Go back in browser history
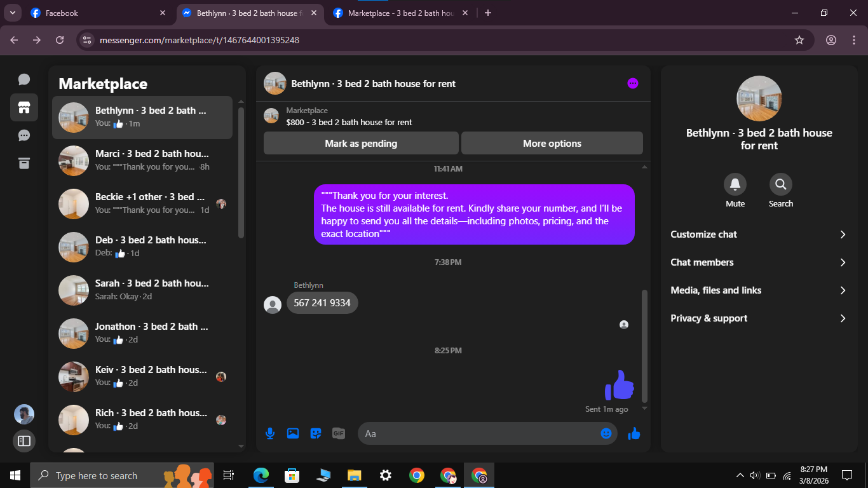 pyautogui.click(x=14, y=40)
